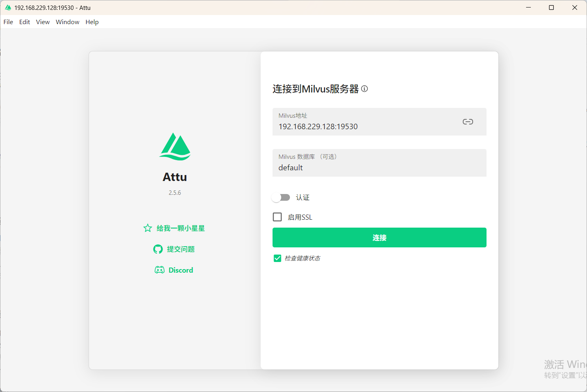Click the info icon beside 连接到Milvus服务器

(364, 89)
